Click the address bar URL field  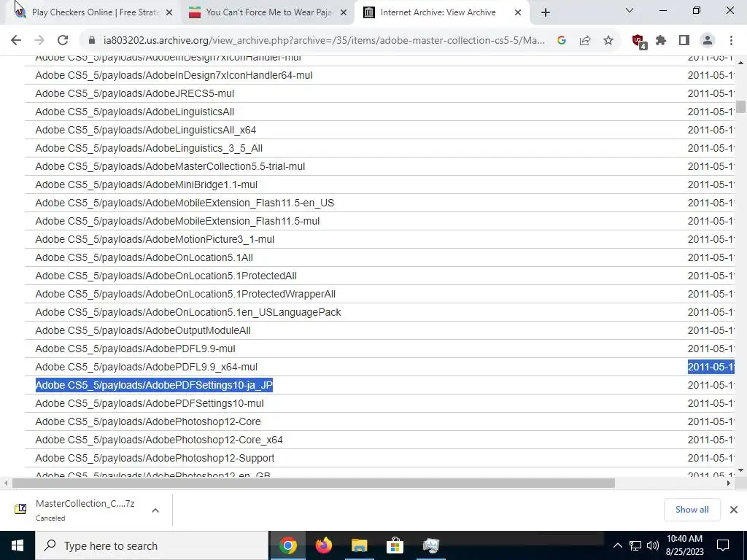pyautogui.click(x=324, y=41)
